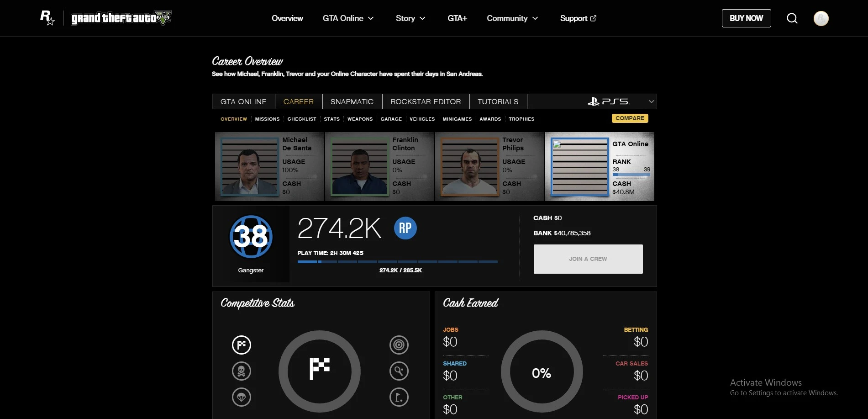Expand the Community dropdown menu
The height and width of the screenshot is (419, 868).
[x=512, y=18]
